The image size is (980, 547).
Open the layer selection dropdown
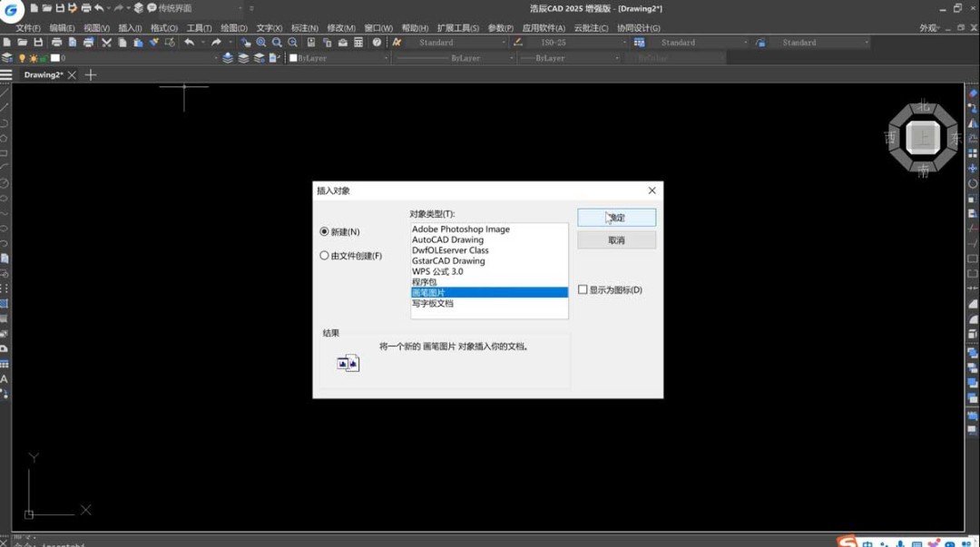(x=216, y=57)
